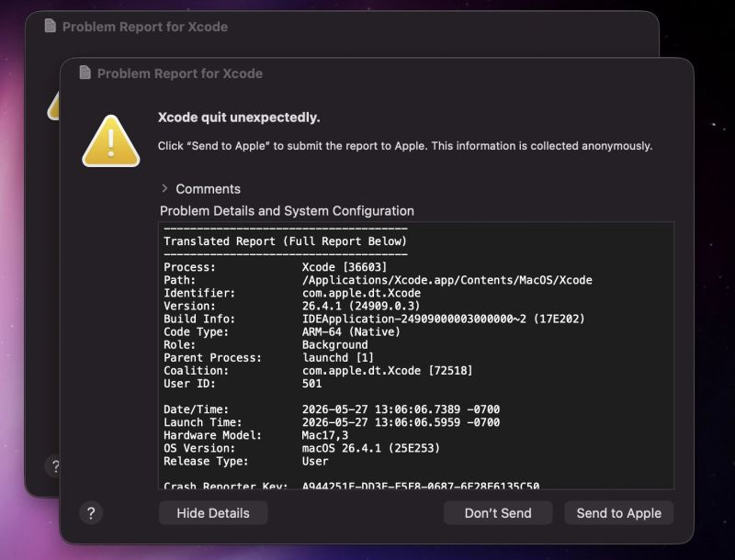Click the yellow warning icon in the front dialog
The image size is (735, 560).
(110, 141)
